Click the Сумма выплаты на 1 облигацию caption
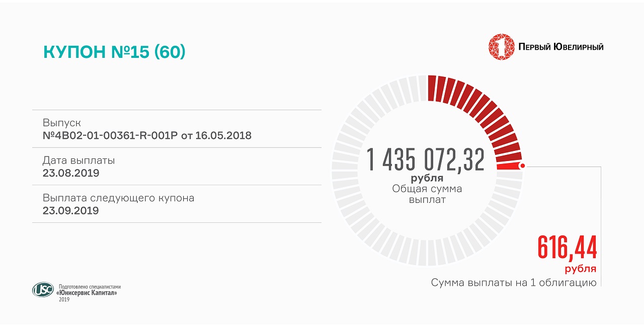This screenshot has height=325, width=644. coord(513,283)
